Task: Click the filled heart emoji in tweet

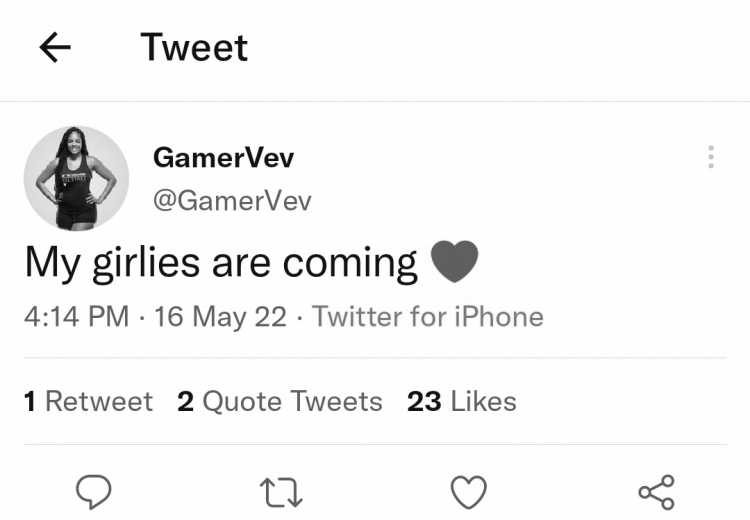Action: [454, 261]
